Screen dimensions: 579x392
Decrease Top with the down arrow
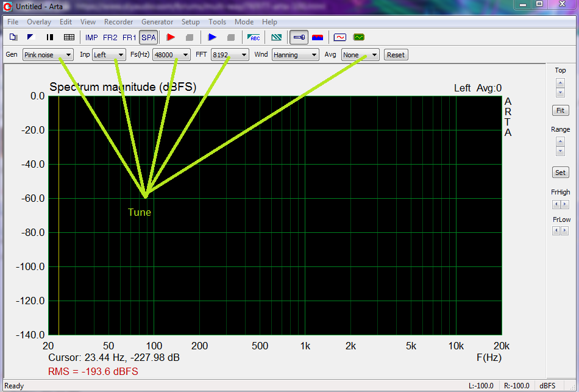pyautogui.click(x=560, y=93)
